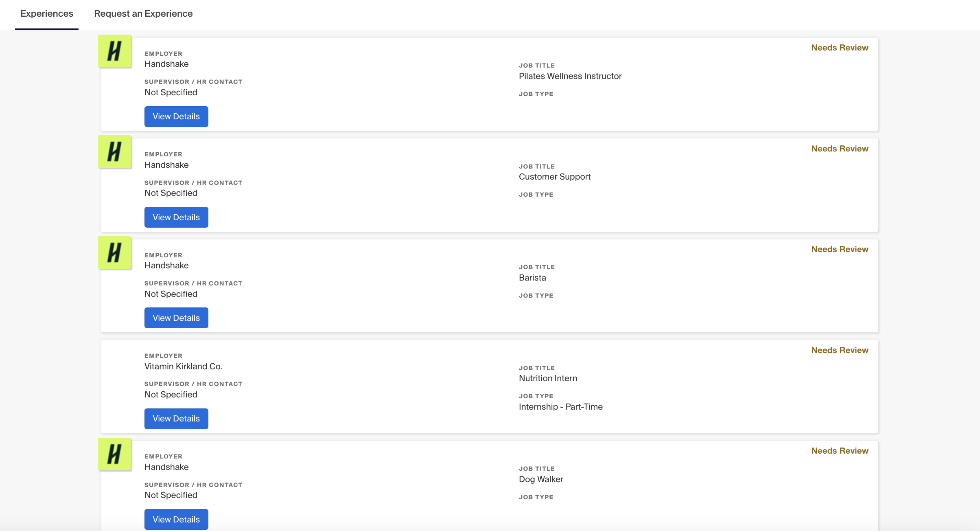980x531 pixels.
Task: Select the Internship - Part-Time job type text
Action: click(561, 407)
